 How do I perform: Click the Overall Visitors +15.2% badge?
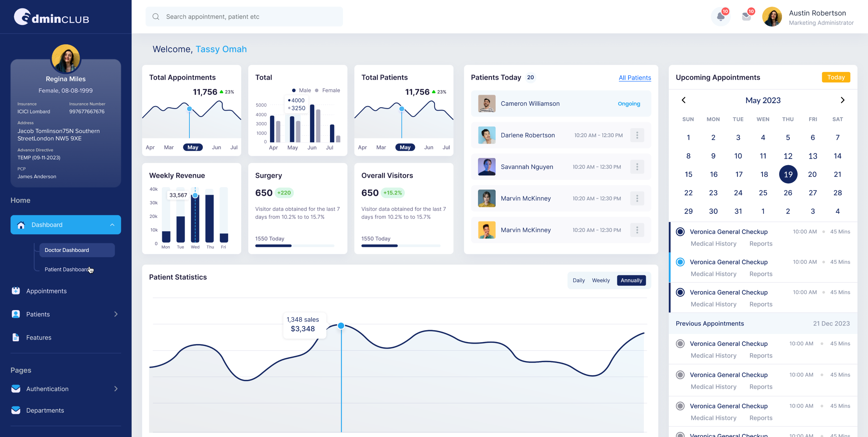tap(393, 192)
